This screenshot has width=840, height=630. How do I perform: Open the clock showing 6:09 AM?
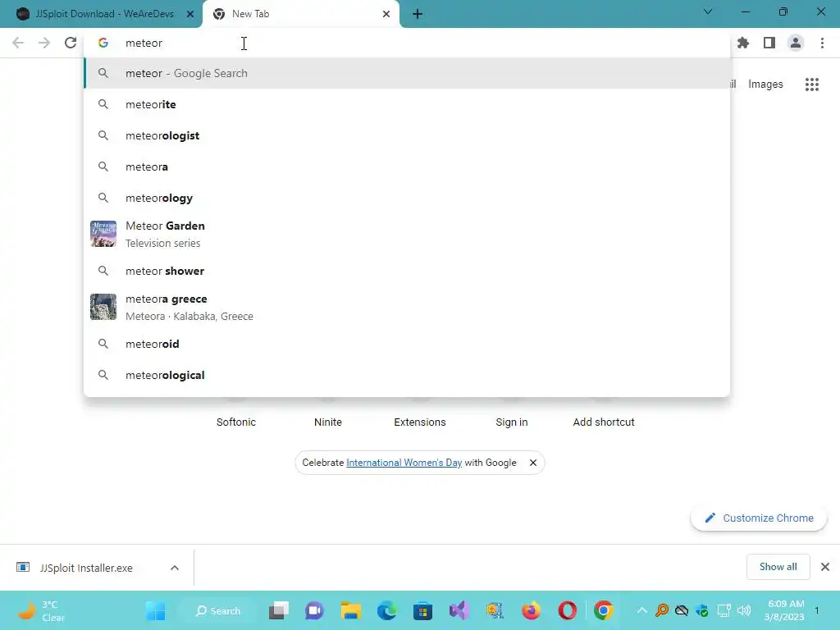tap(785, 610)
